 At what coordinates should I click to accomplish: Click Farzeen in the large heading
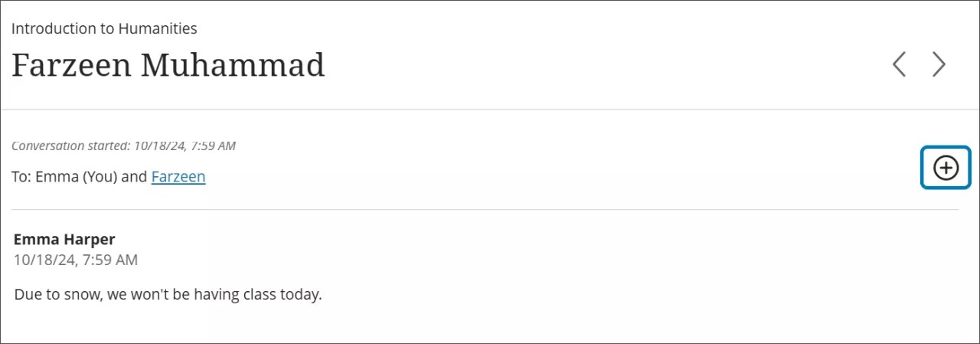(x=72, y=65)
